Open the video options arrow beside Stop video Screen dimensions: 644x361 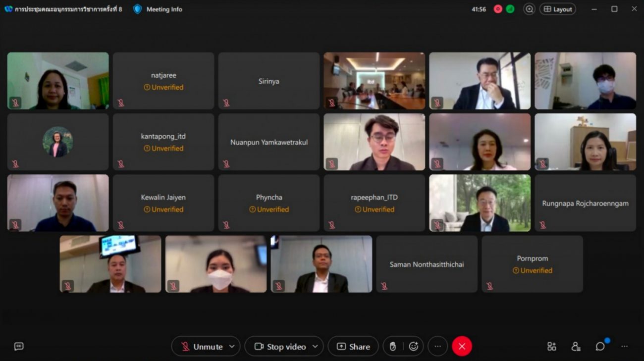(x=315, y=347)
